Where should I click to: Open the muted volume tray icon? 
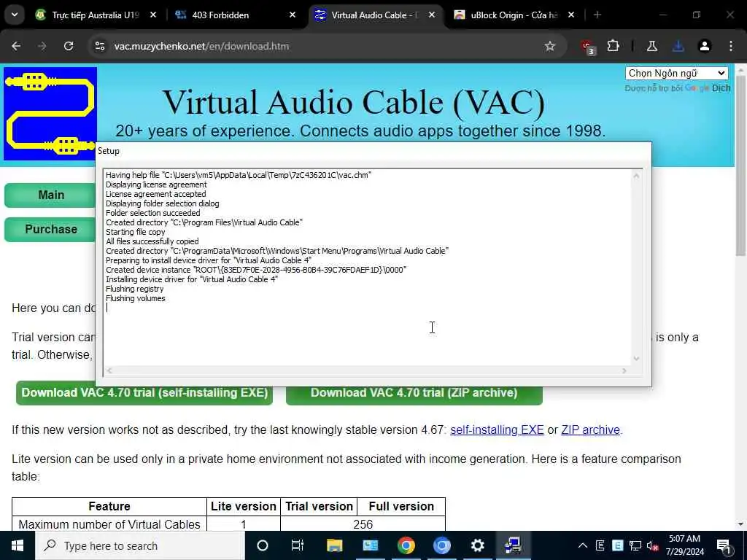652,545
